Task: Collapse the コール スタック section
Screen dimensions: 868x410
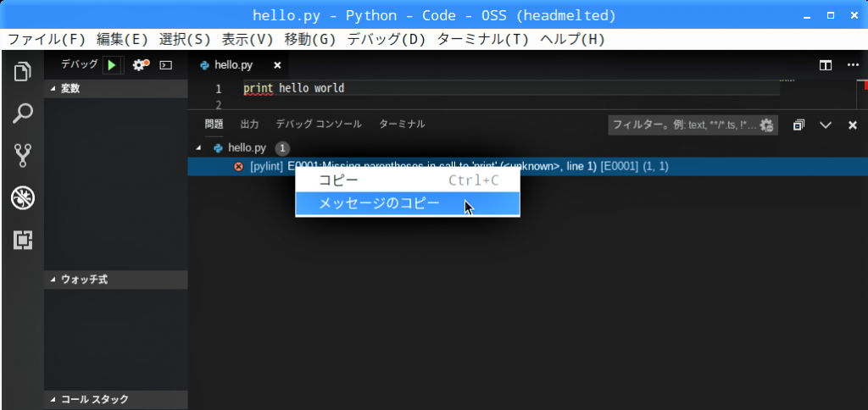Action: 53,400
